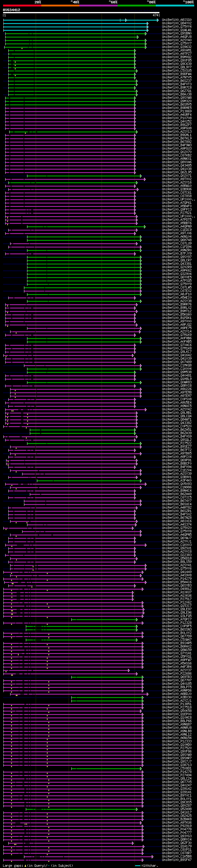
Task: Open hit UniRef100_B6SSN3
Action: [x=177, y=630]
